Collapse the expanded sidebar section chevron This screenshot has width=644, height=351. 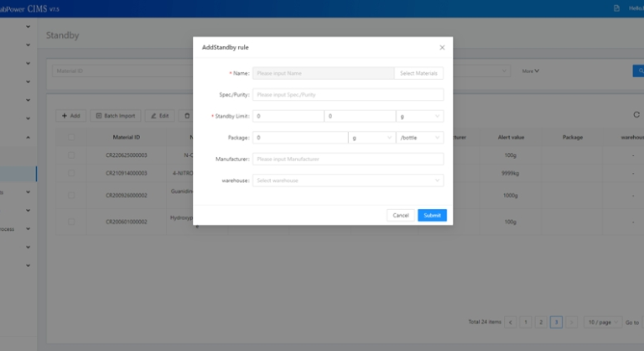28,137
